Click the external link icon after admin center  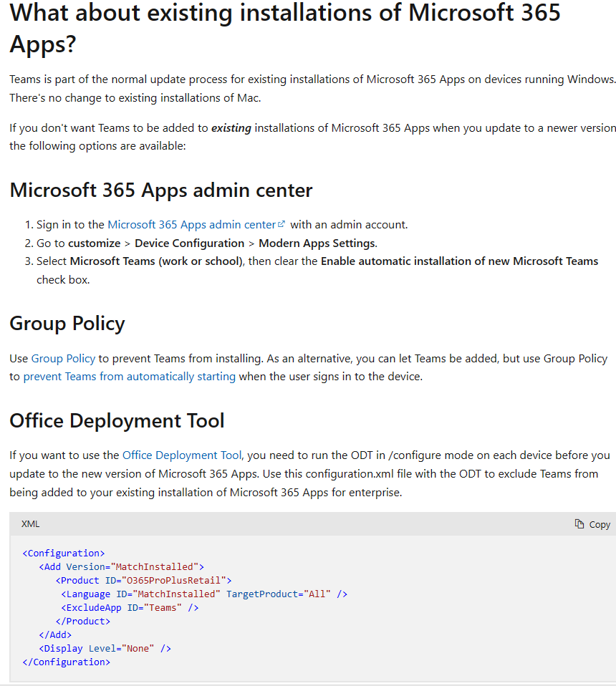[281, 224]
